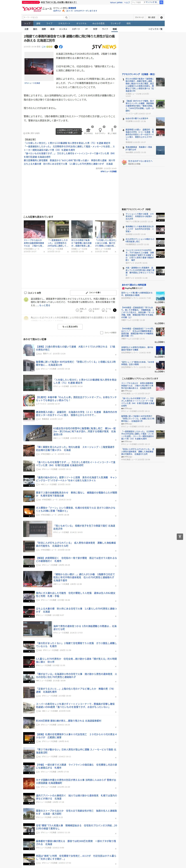Screen dimensions: 186x868
Task: React with わかりやすい lightbulb icon
Action: 100,130
